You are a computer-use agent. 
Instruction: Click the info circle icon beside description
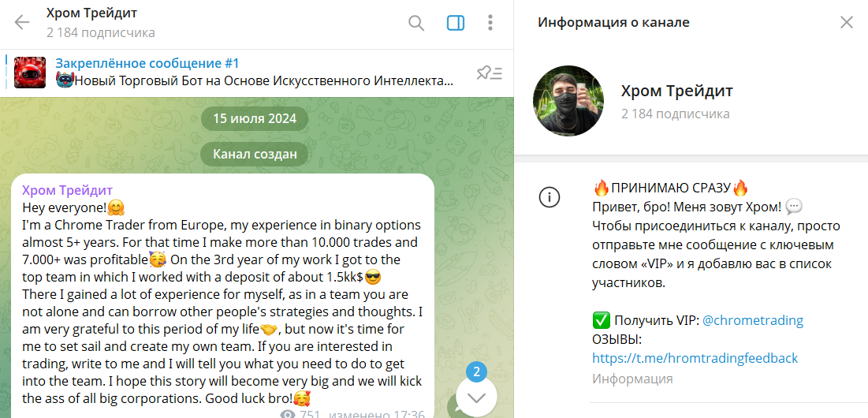pos(549,197)
